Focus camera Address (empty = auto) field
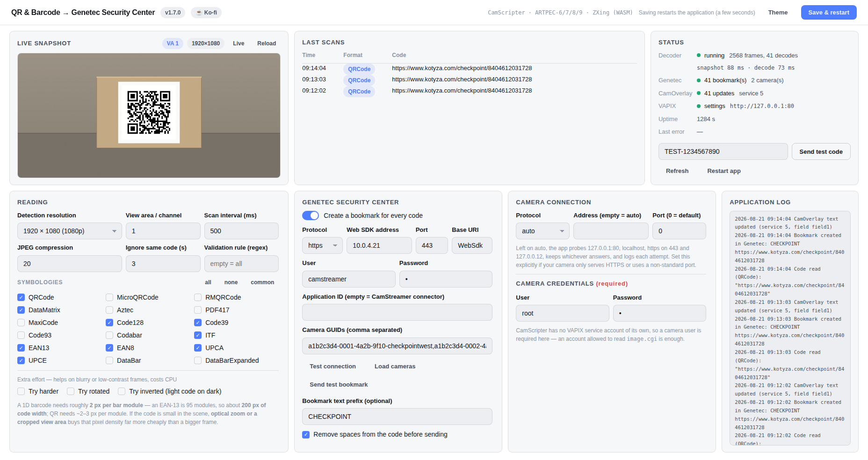Image resolution: width=868 pixels, height=460 pixels. [611, 231]
